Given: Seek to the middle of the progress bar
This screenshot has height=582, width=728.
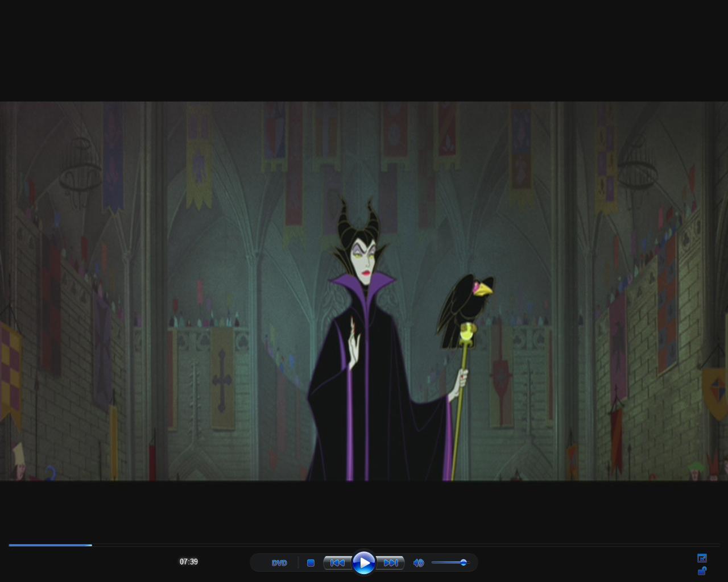Looking at the screenshot, I should point(364,545).
